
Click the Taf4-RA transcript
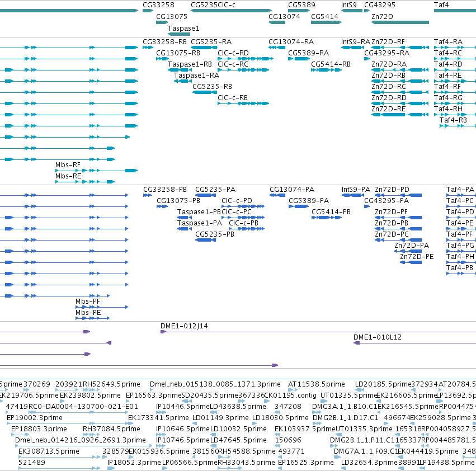[455, 48]
